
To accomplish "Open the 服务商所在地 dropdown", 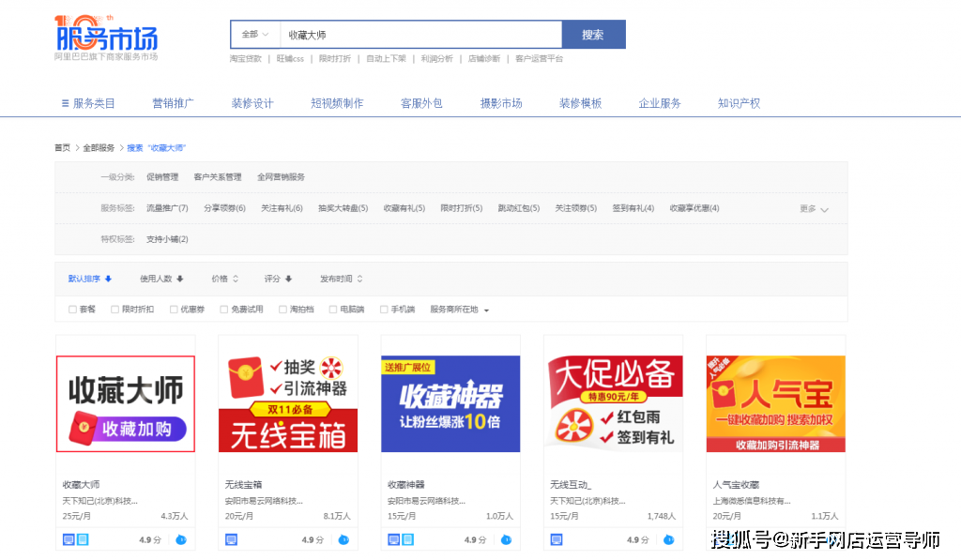I will pyautogui.click(x=459, y=310).
